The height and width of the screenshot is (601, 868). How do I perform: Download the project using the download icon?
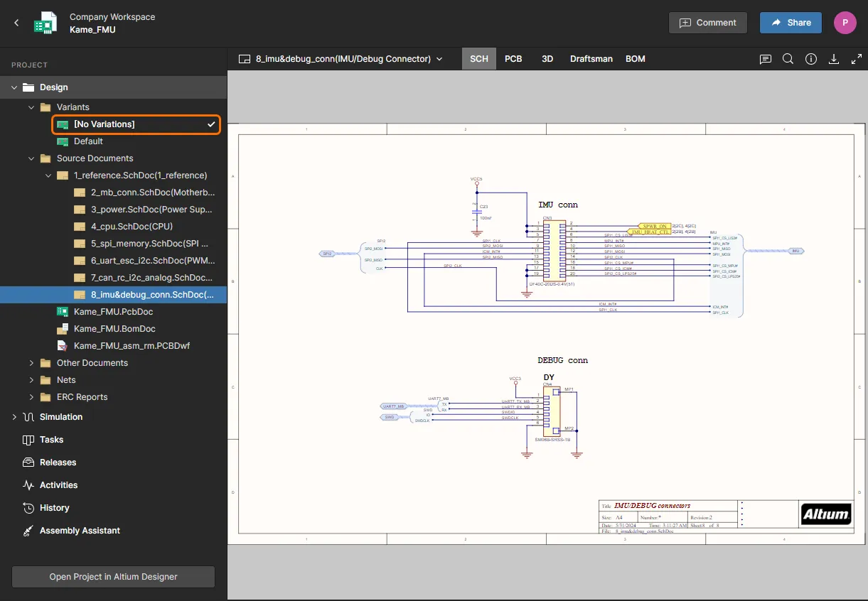(x=833, y=59)
